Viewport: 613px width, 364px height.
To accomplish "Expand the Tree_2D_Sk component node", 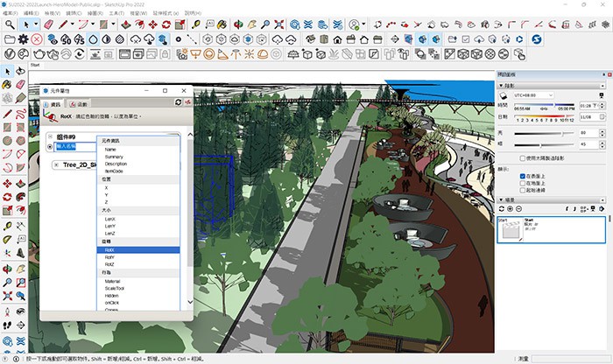I will pos(56,164).
